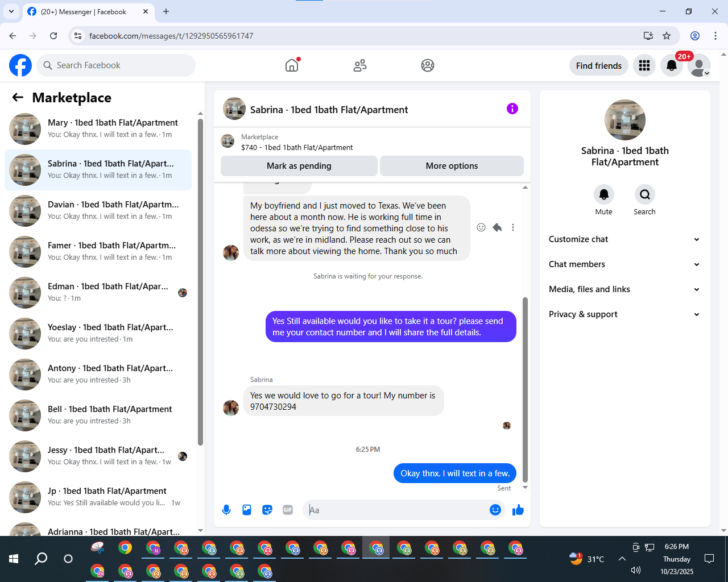This screenshot has width=728, height=582.
Task: Open the volume speaker icon in system tray
Action: point(636,570)
